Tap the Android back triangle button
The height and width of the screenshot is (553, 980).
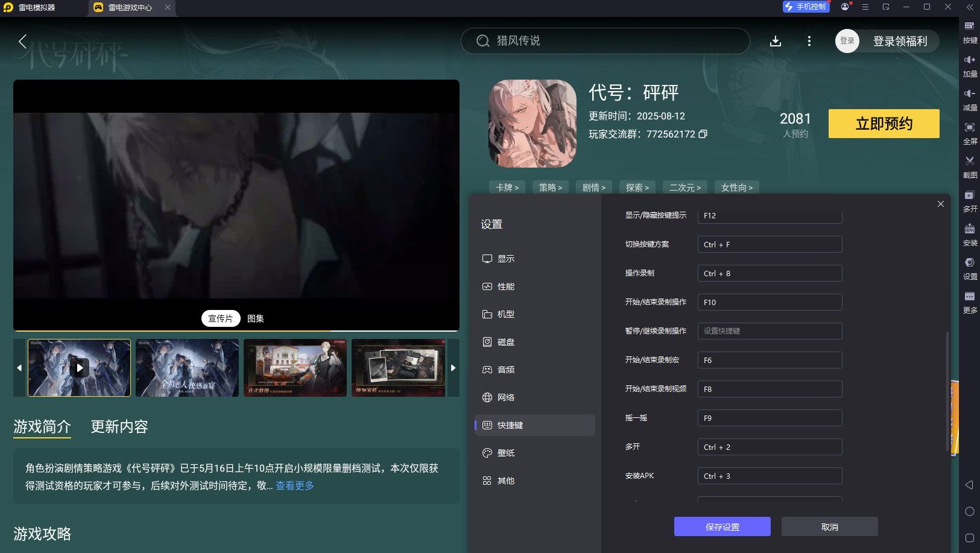[969, 485]
